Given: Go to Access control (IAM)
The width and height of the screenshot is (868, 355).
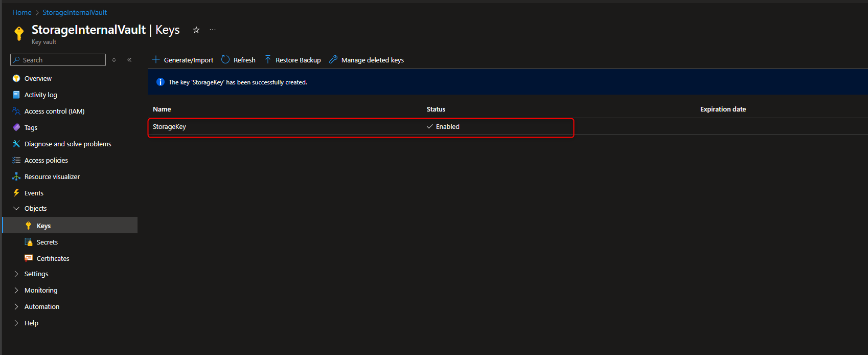Looking at the screenshot, I should [x=55, y=111].
